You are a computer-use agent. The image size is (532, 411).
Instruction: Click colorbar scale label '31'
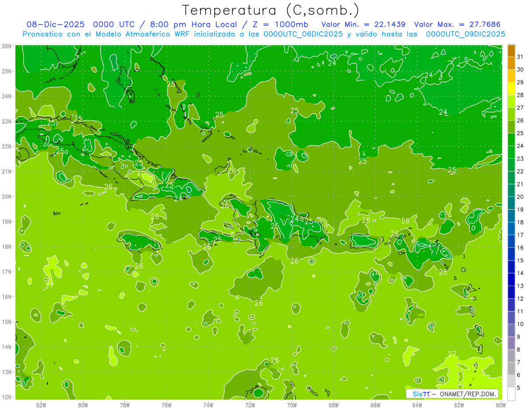[520, 57]
